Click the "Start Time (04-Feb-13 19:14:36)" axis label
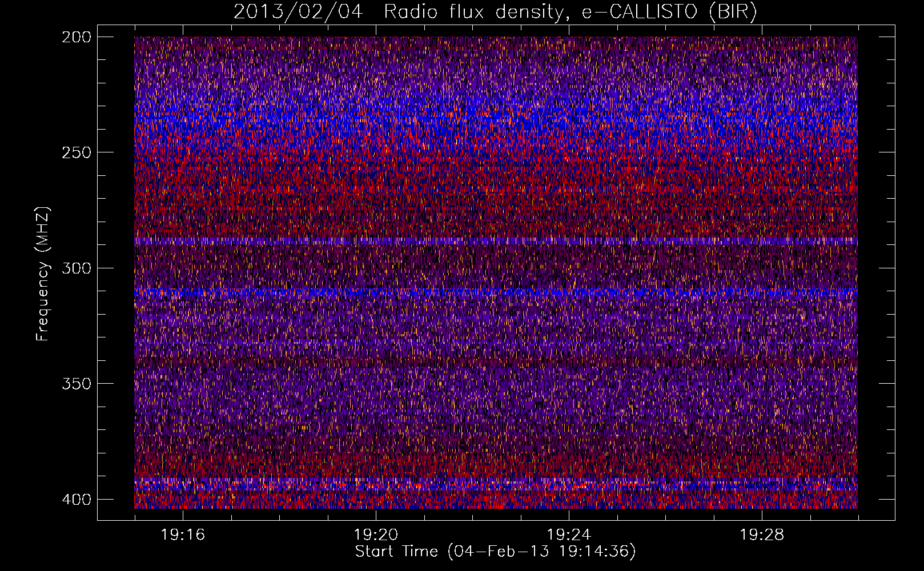924x571 pixels. coord(496,552)
